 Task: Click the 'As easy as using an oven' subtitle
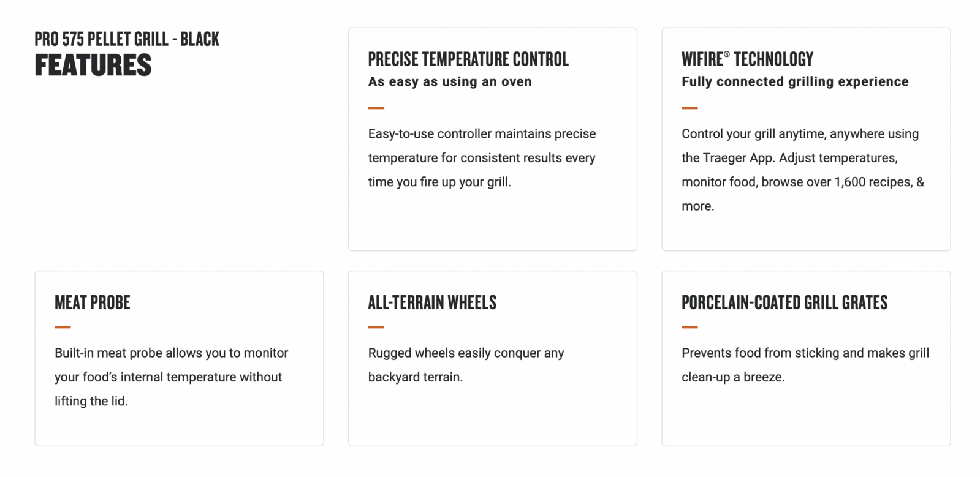(x=450, y=81)
